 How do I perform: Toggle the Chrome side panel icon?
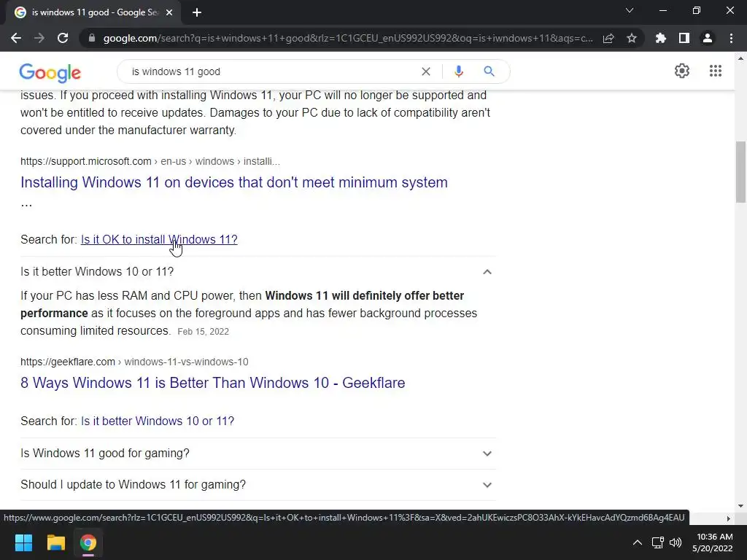pyautogui.click(x=684, y=38)
